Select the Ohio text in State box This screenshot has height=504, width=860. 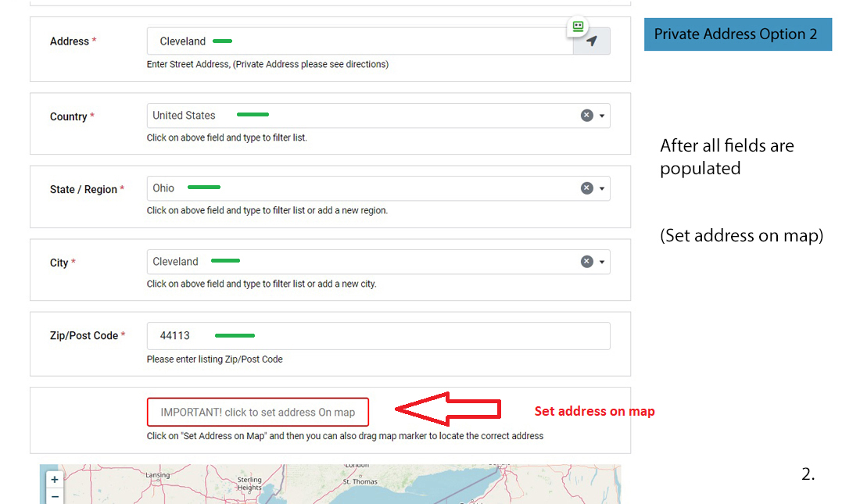click(163, 188)
